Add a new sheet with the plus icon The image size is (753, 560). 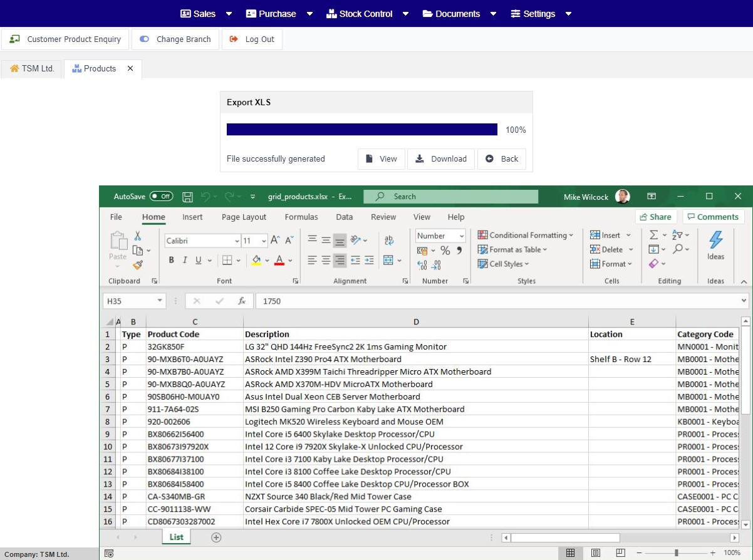[216, 537]
